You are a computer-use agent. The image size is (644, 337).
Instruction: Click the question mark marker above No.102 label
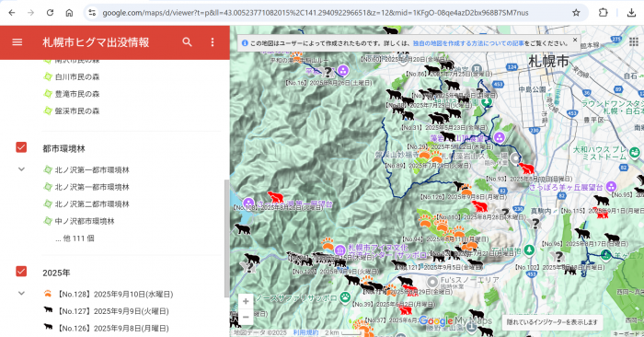558,257
